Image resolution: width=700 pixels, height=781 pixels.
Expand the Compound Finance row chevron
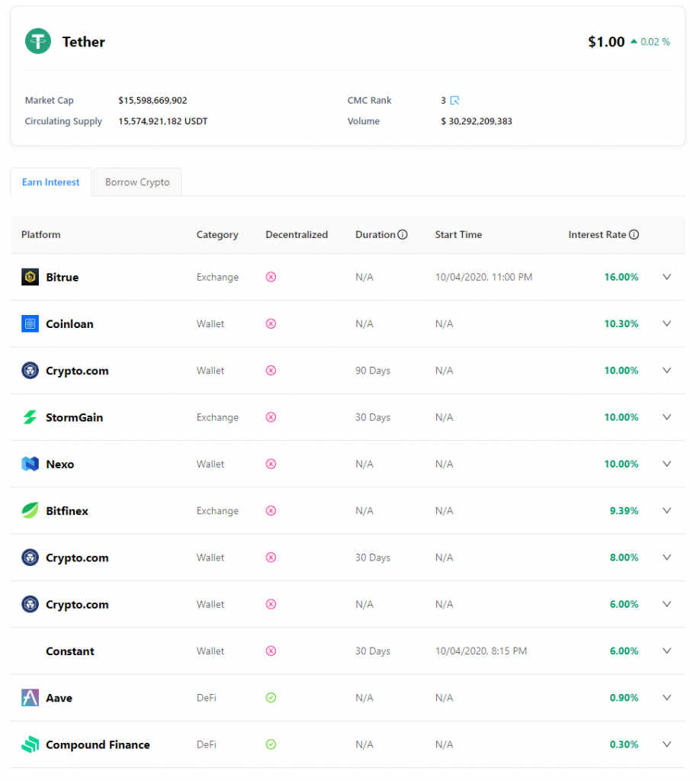(666, 744)
